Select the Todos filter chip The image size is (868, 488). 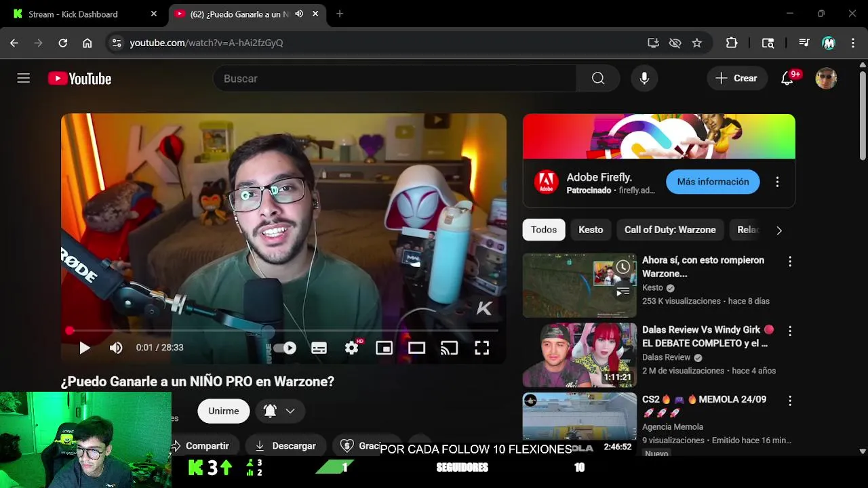(544, 230)
